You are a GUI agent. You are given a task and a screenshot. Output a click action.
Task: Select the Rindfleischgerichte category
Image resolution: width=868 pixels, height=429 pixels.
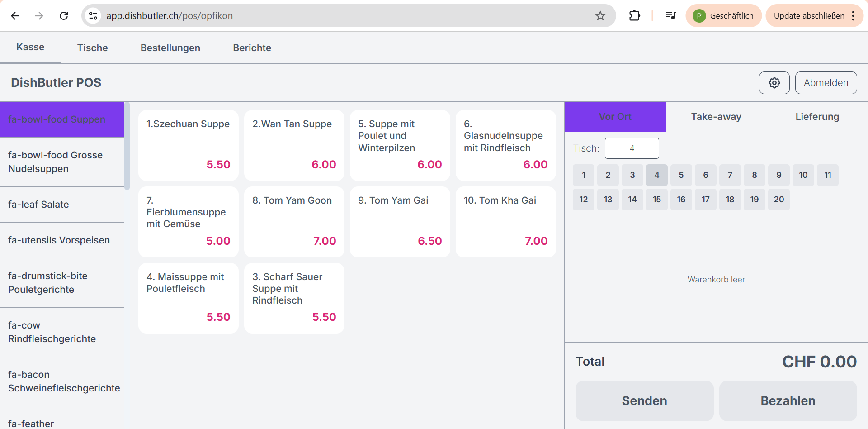coord(62,332)
